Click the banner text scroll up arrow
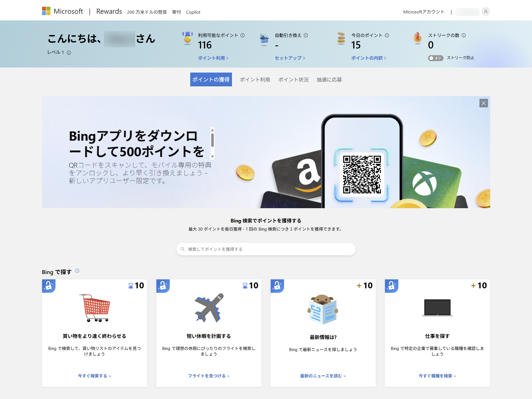This screenshot has height=399, width=532. [x=213, y=130]
